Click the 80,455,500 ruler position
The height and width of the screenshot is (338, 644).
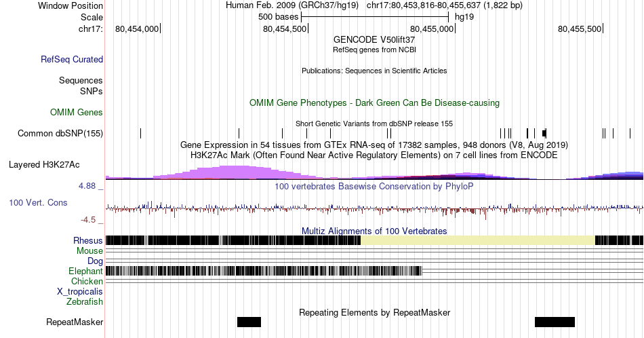(580, 29)
